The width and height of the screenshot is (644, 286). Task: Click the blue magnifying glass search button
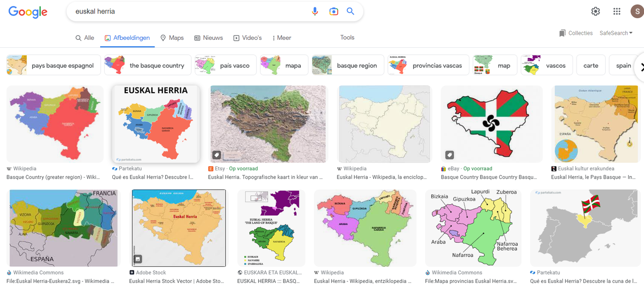[351, 11]
